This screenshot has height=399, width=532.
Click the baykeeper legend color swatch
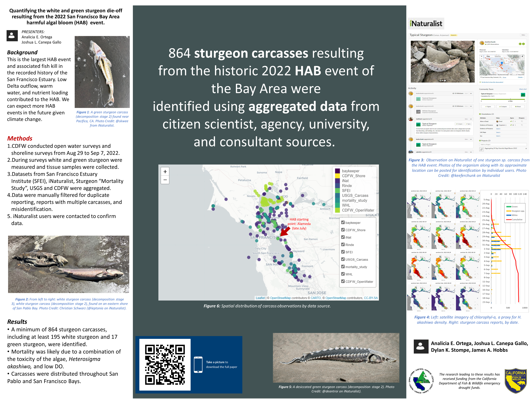(337, 171)
